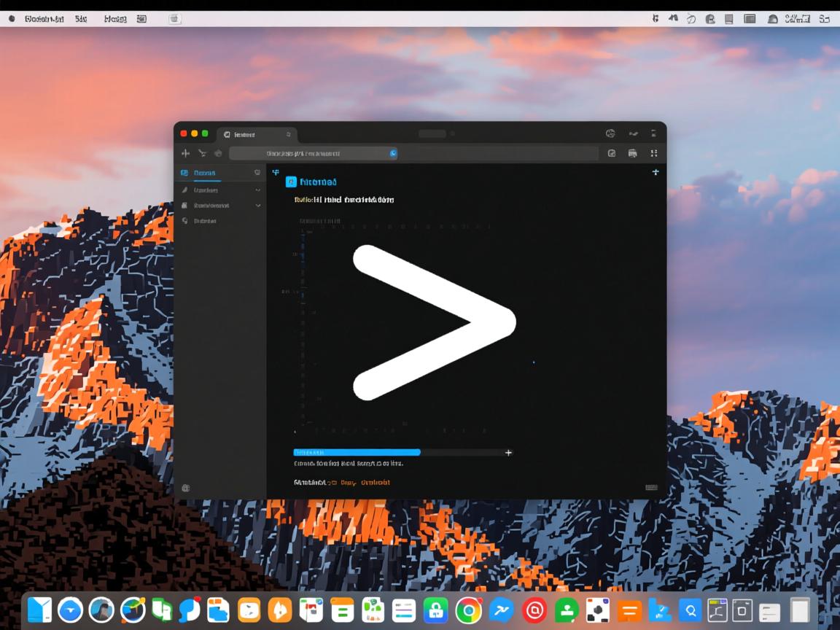
Task: Click the blue icon inside the address bar
Action: point(393,153)
